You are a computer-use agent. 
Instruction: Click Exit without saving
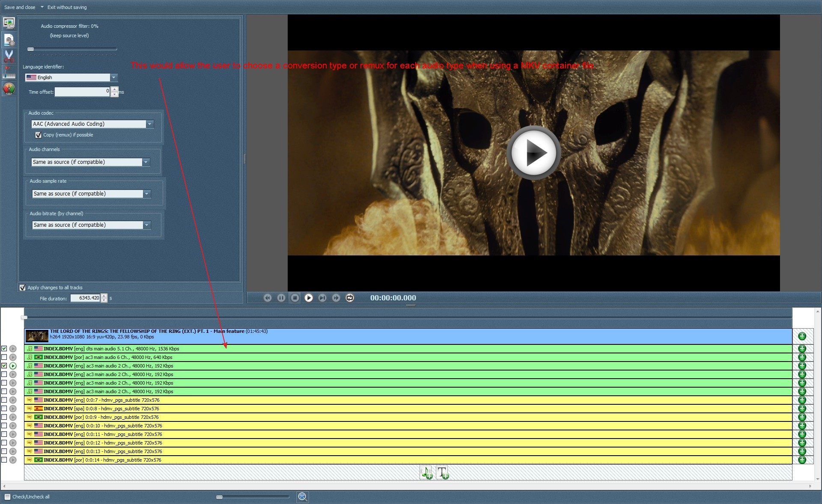(67, 7)
